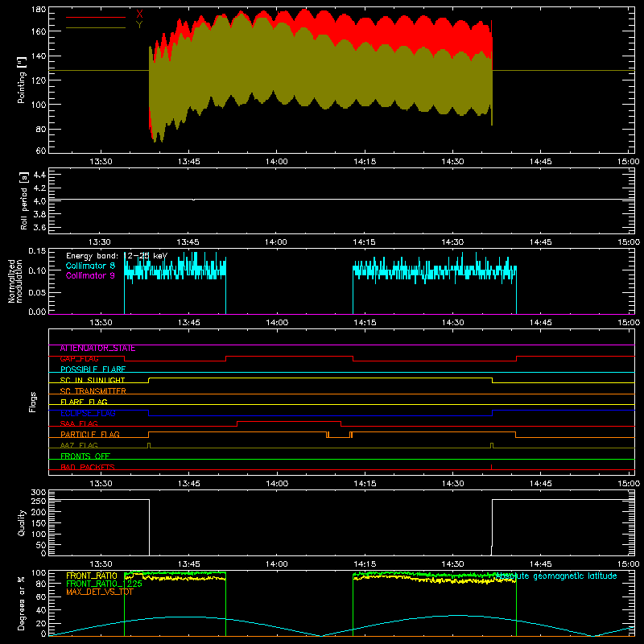
Task: Click the 100 tick on Degrees or % axis
Action: point(39,573)
